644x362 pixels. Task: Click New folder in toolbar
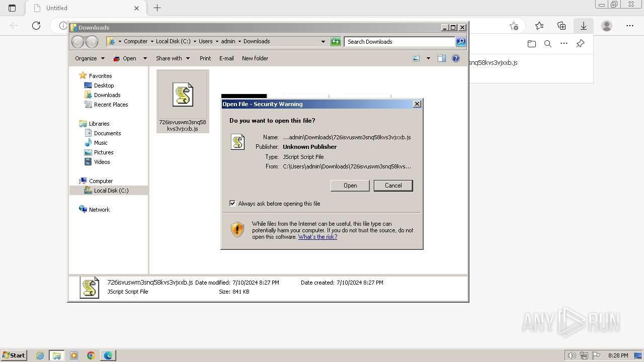click(255, 58)
